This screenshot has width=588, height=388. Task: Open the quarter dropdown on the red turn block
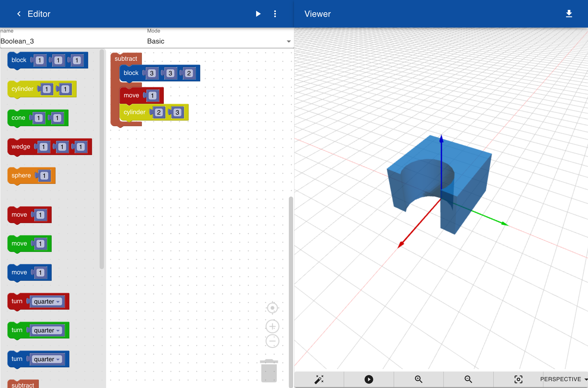47,301
